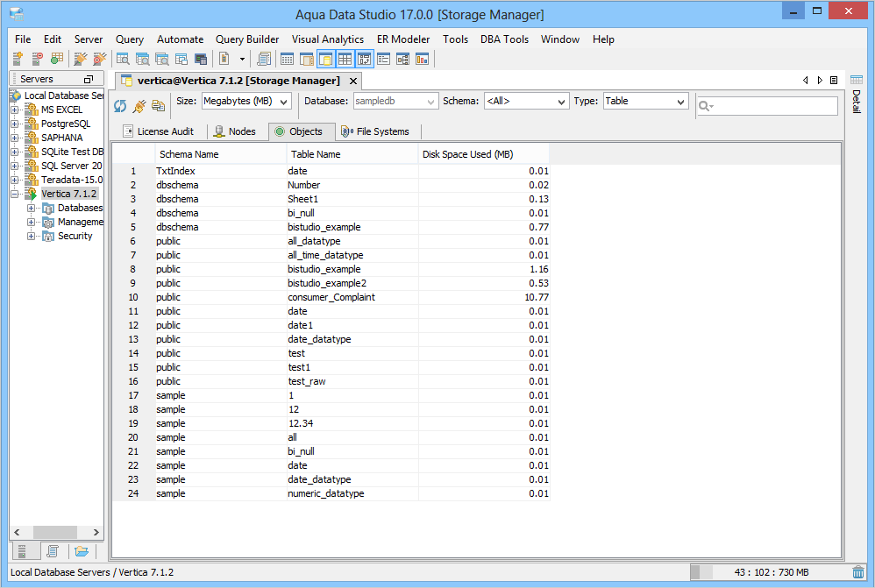Select the consumer_Complaint table row
The image size is (875, 588).
pos(331,297)
